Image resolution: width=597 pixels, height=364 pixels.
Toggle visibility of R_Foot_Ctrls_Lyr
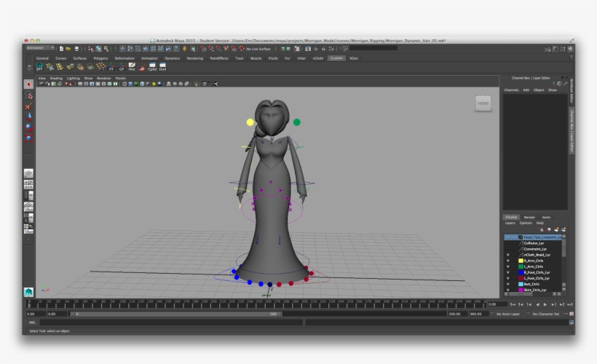507,272
